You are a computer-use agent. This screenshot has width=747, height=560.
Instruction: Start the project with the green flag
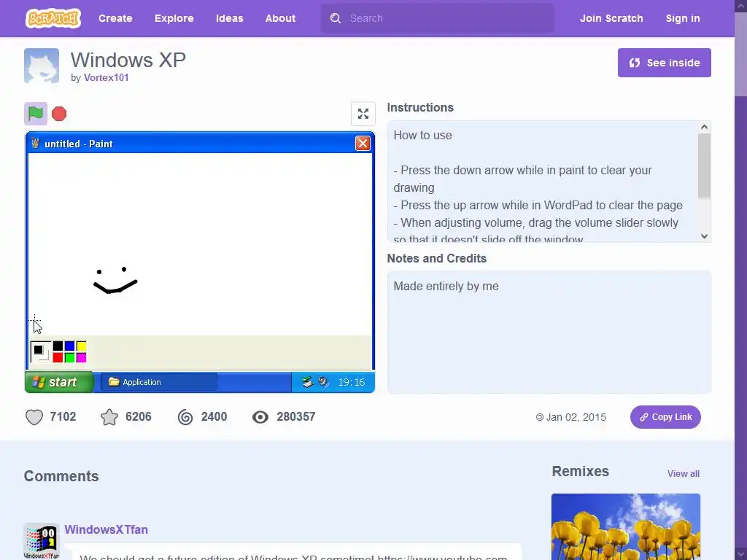tap(36, 114)
